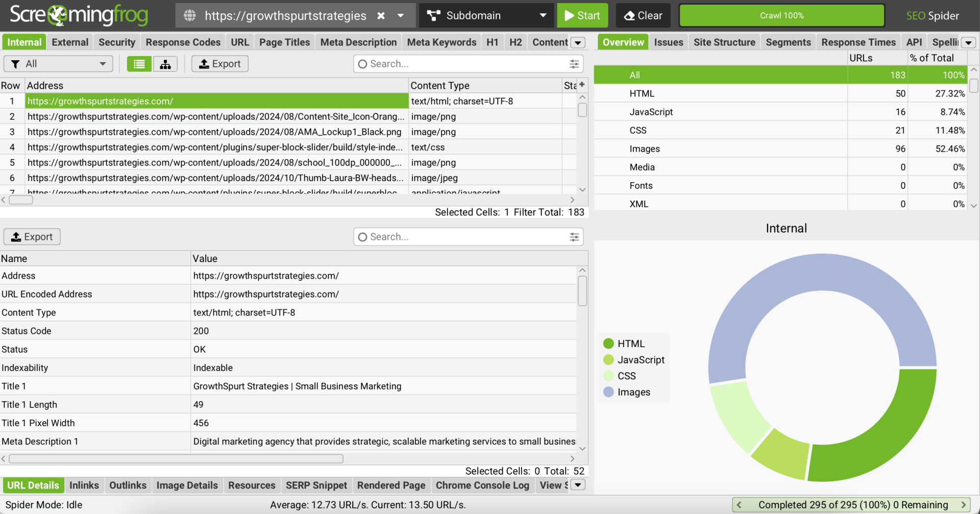
Task: Clear the URL with the X icon
Action: (381, 16)
